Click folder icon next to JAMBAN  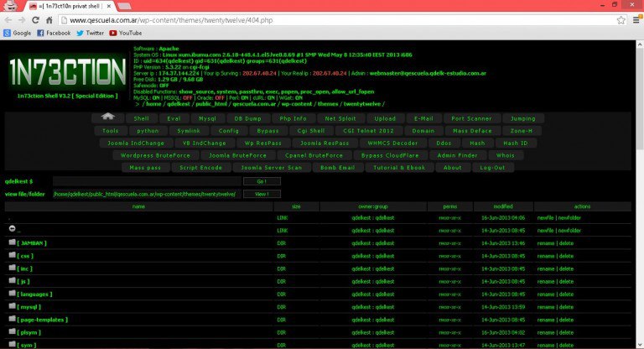(x=13, y=242)
